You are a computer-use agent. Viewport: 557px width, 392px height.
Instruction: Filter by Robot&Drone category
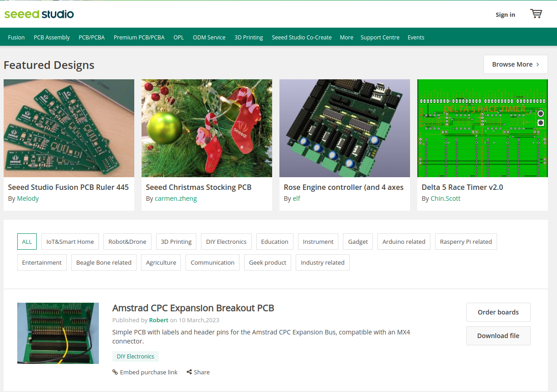coord(127,242)
